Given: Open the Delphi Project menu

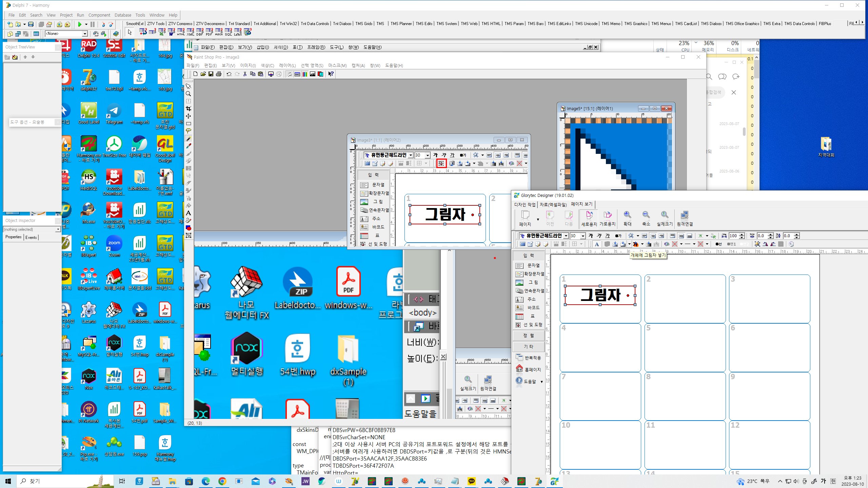Looking at the screenshot, I should (x=66, y=15).
